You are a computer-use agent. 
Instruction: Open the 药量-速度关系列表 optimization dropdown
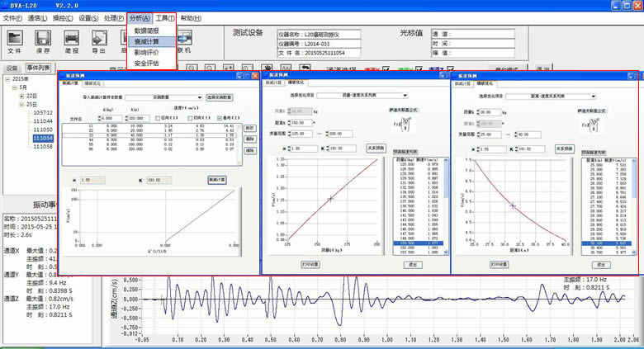click(x=362, y=95)
